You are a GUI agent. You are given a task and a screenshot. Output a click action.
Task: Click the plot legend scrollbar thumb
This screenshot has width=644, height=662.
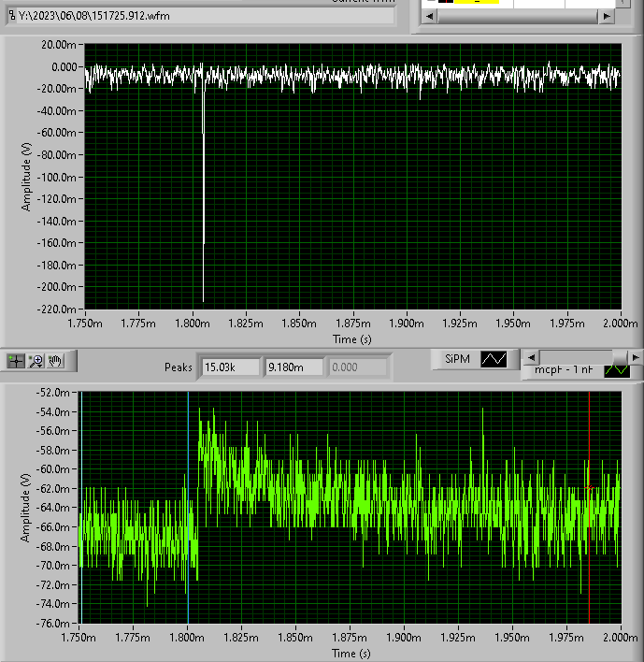tap(620, 357)
